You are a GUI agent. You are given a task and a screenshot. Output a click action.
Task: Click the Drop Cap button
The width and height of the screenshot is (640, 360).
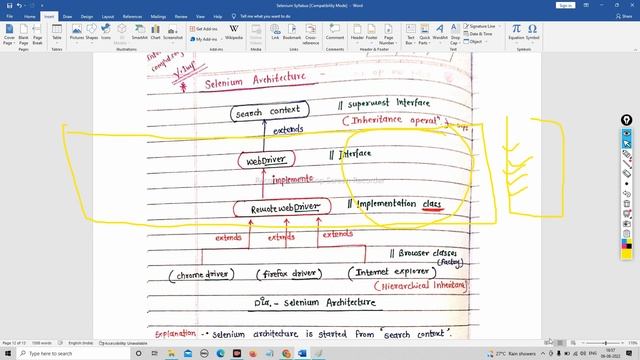[x=454, y=34]
